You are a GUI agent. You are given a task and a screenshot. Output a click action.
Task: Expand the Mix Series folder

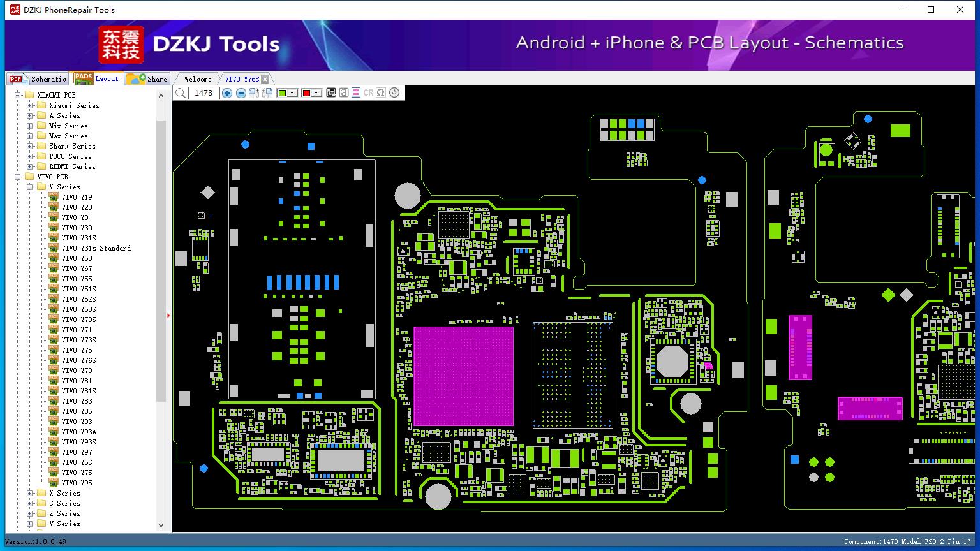[30, 126]
